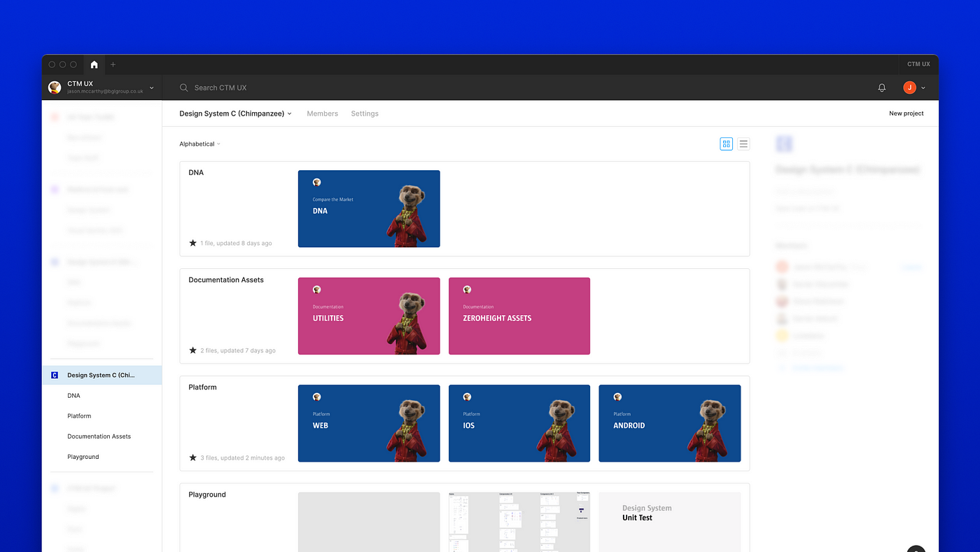Open the DNA file thumbnail
980x552 pixels.
369,209
